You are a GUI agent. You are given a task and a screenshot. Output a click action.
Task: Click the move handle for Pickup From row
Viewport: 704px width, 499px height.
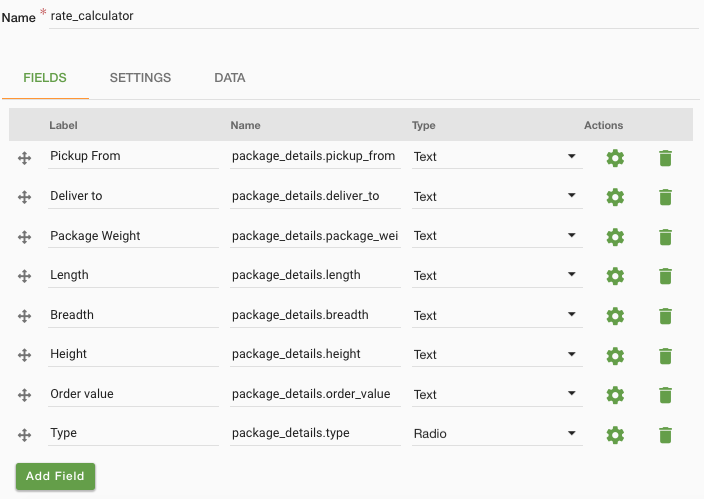24,158
